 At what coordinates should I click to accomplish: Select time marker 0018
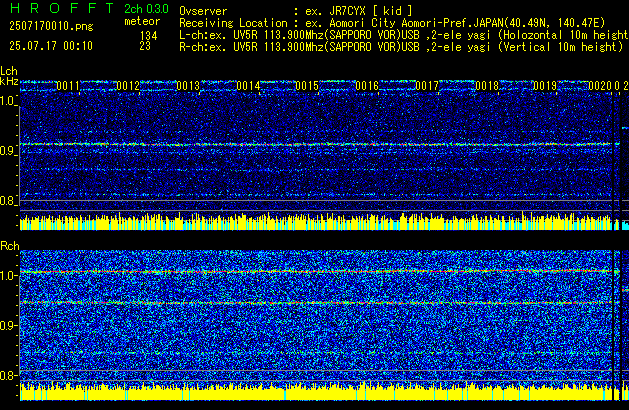click(x=487, y=86)
